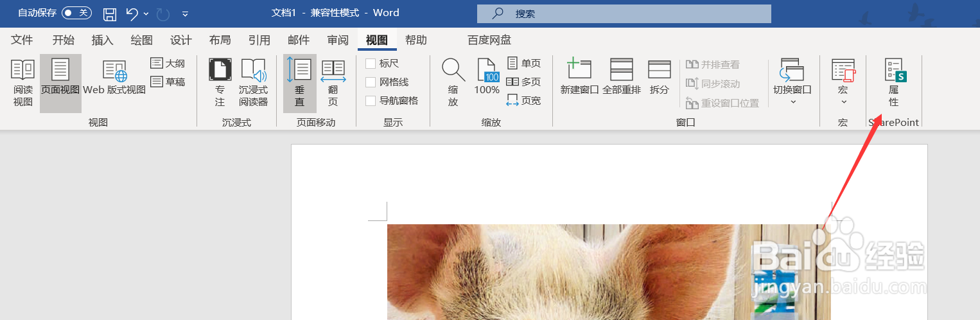Switch to 草稿 (Draft) view

coord(168,82)
